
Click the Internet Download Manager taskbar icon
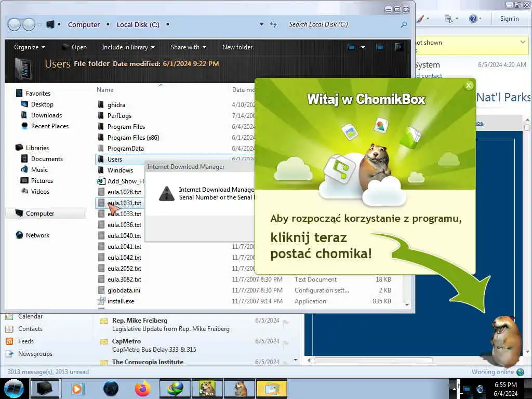tap(175, 389)
